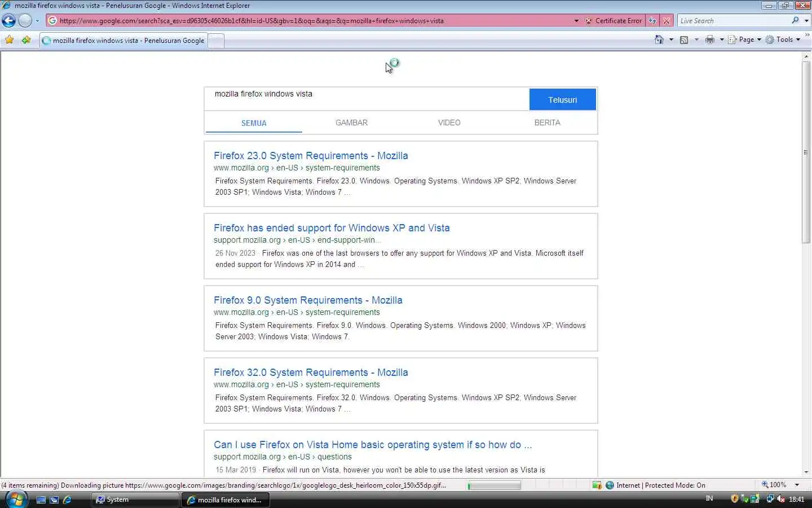Expand the Feeds dropdown arrow
The width and height of the screenshot is (812, 508).
[x=696, y=40]
